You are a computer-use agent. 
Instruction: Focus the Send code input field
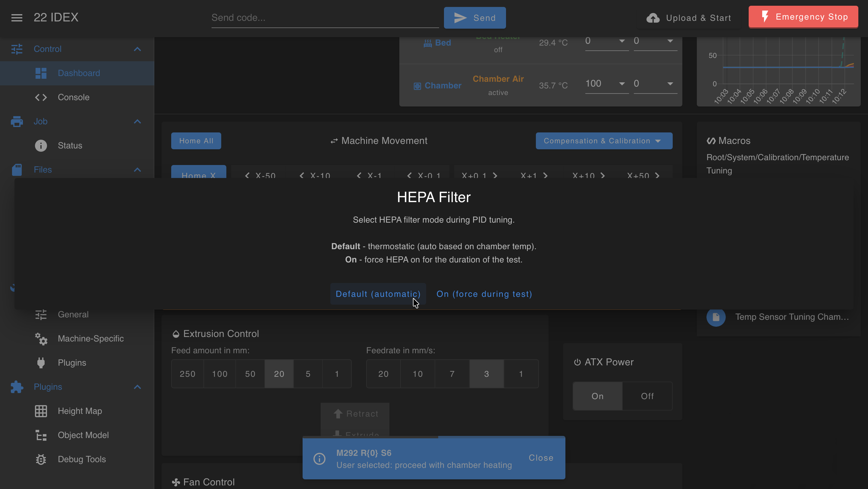325,18
